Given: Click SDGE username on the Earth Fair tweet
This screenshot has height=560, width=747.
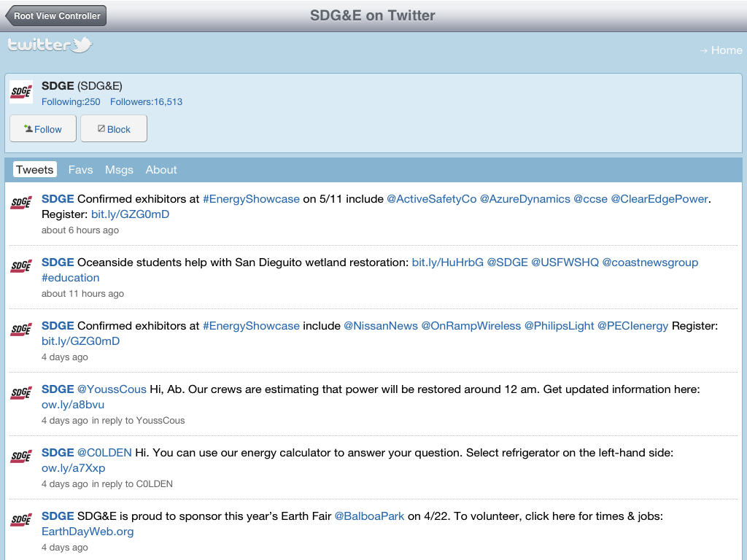Looking at the screenshot, I should pyautogui.click(x=58, y=516).
